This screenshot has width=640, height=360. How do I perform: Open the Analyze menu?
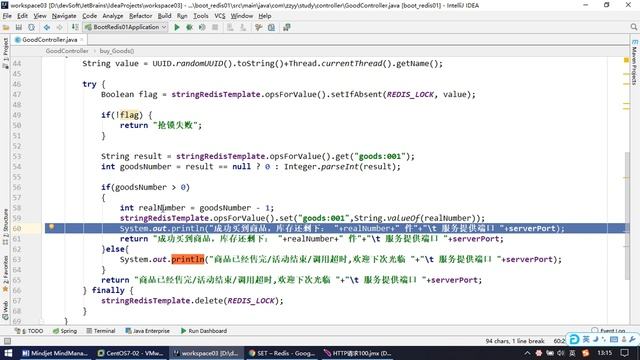pyautogui.click(x=113, y=16)
